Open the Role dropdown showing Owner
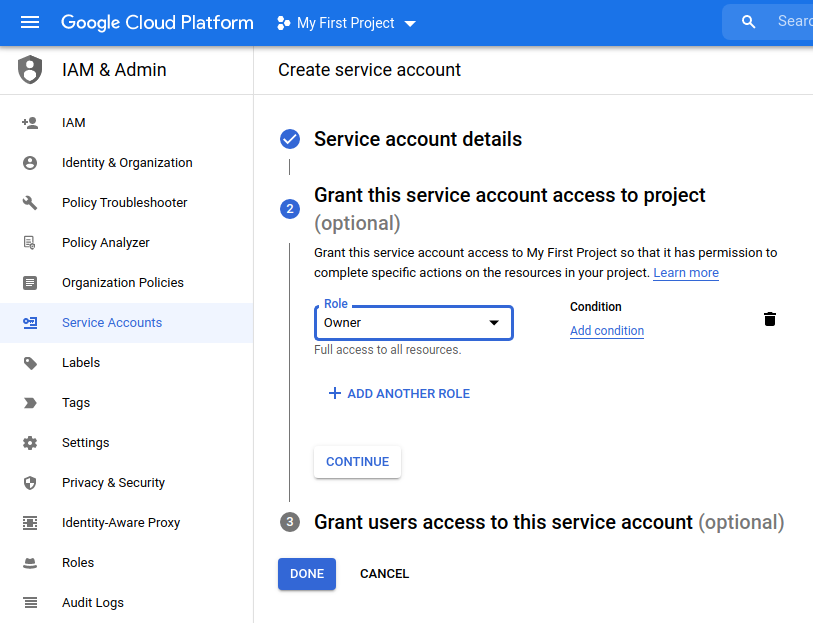The width and height of the screenshot is (813, 623). tap(413, 323)
